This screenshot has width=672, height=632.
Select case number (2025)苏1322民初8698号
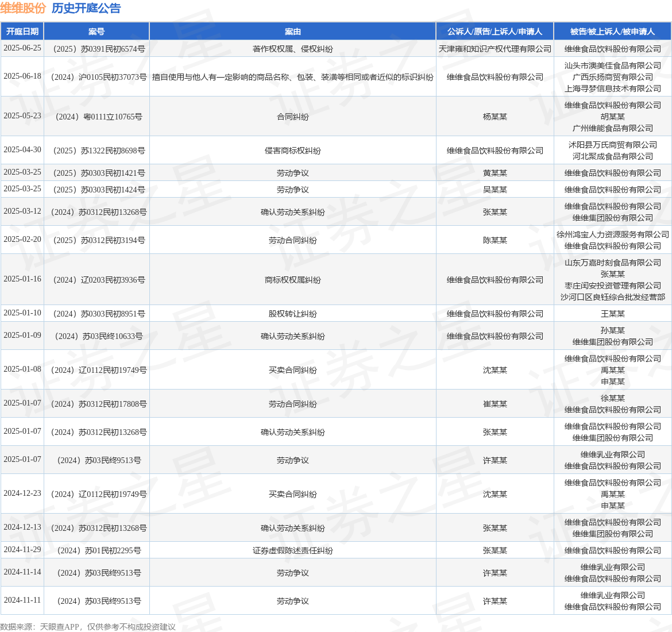click(x=99, y=151)
